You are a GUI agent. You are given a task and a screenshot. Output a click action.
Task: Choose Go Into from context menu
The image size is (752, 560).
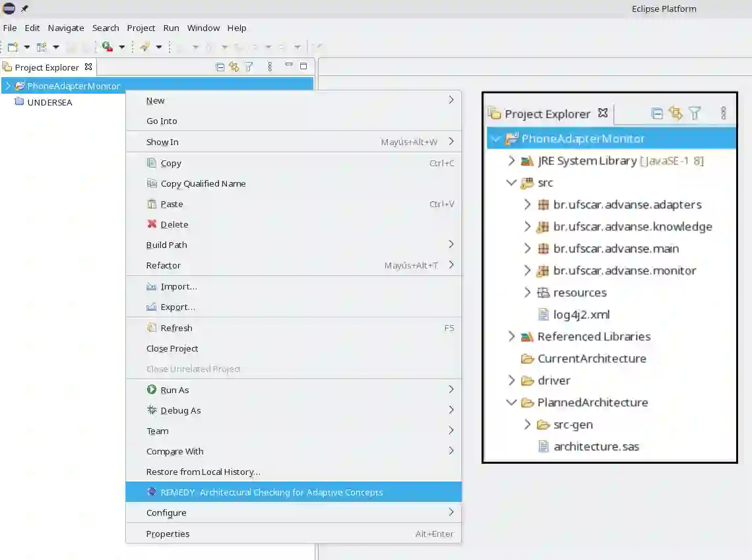[294, 121]
